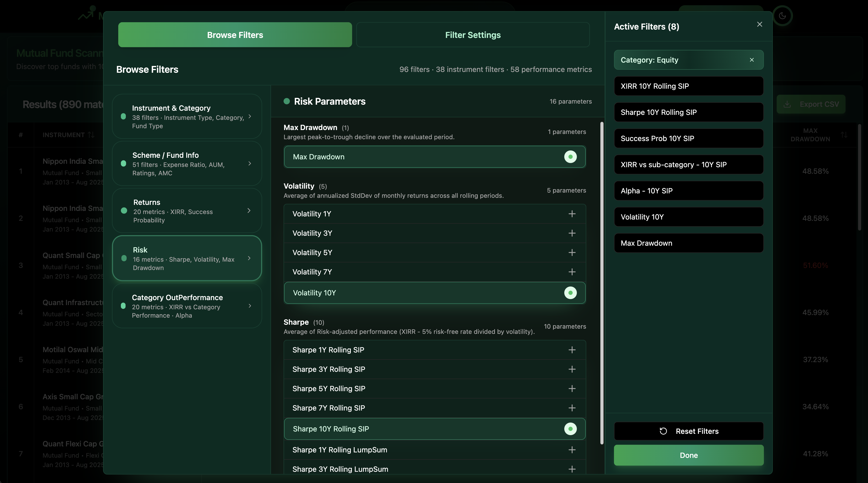
Task: Add Sharpe 7Y Rolling SIP with plus icon
Action: tap(572, 408)
